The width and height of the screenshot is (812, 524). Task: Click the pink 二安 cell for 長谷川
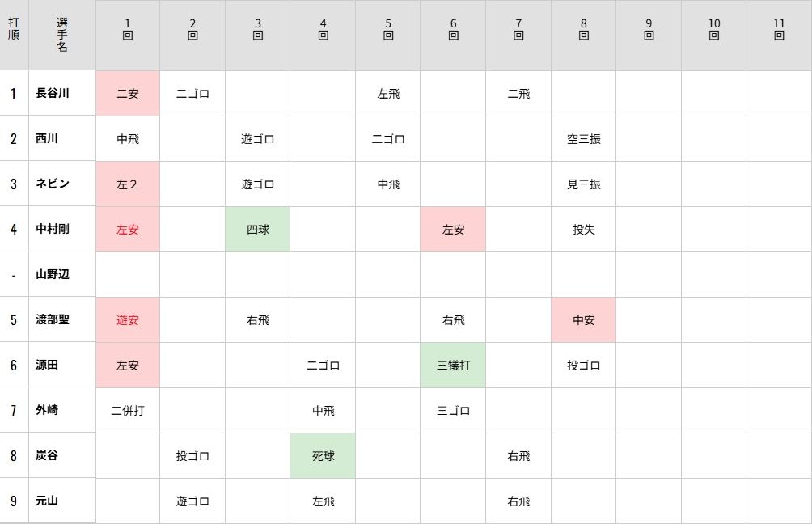(x=128, y=93)
